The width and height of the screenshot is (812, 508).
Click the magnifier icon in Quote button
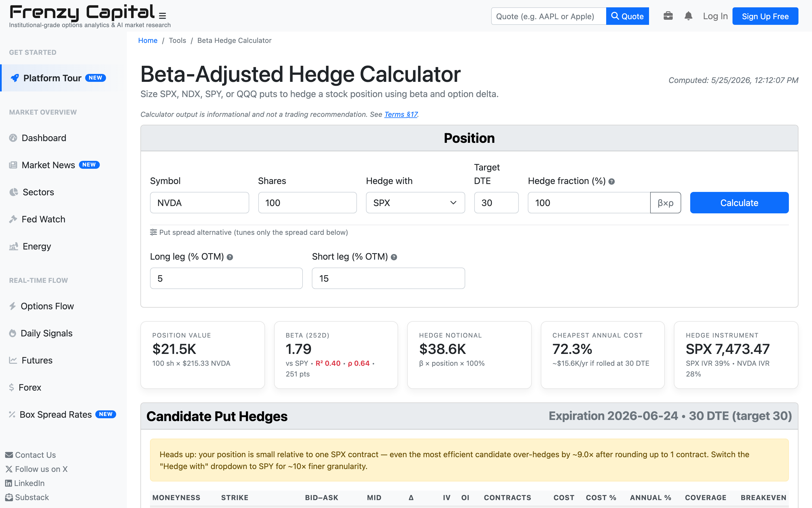615,16
